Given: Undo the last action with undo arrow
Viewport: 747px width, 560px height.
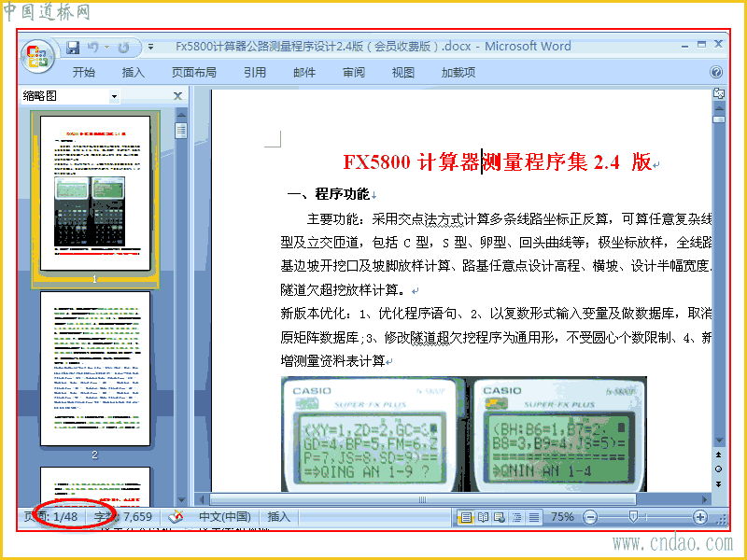Looking at the screenshot, I should [93, 48].
